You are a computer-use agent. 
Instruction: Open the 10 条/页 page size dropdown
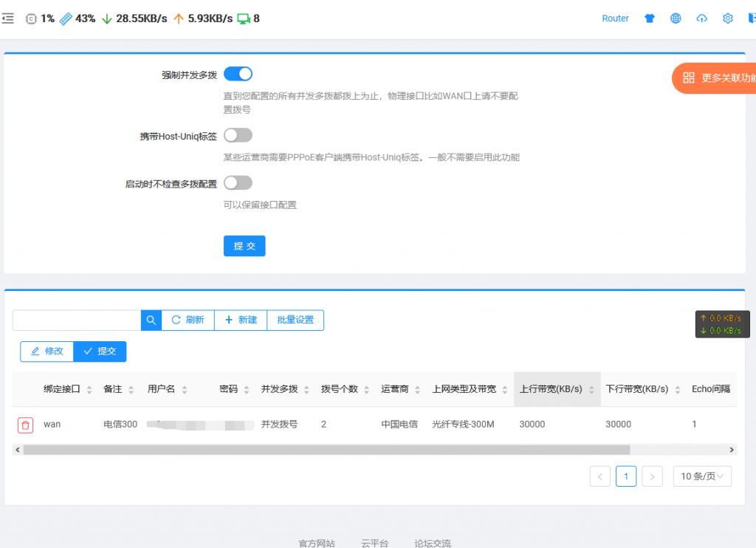click(702, 476)
